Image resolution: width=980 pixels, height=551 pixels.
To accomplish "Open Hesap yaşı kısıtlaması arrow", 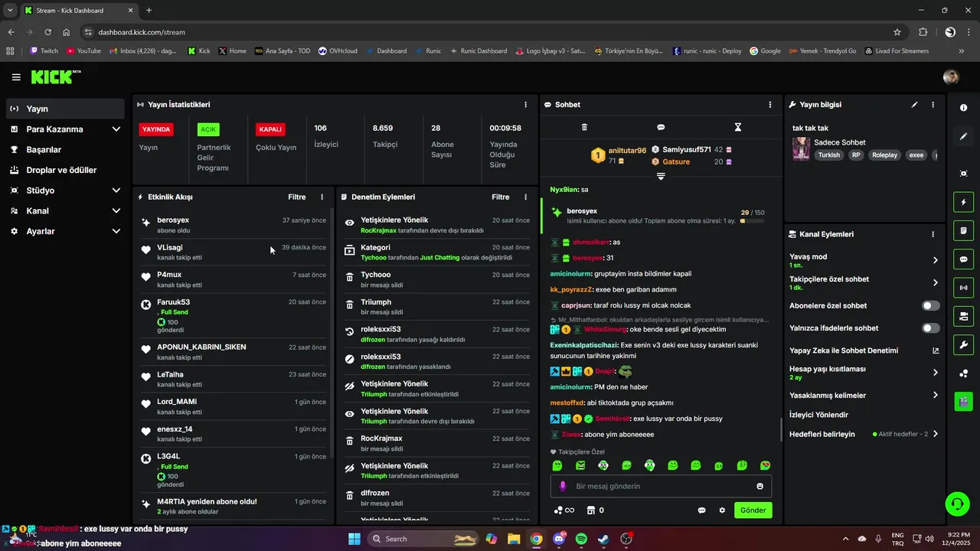I will point(935,373).
